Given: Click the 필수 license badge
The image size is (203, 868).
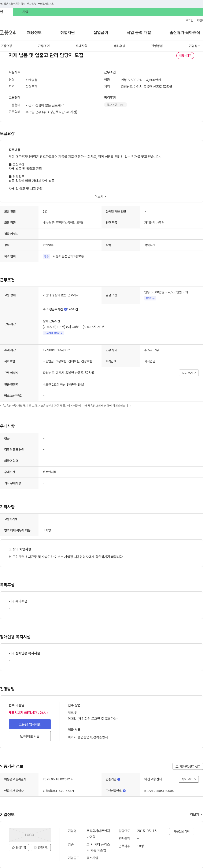Looking at the screenshot, I should [x=46, y=257].
